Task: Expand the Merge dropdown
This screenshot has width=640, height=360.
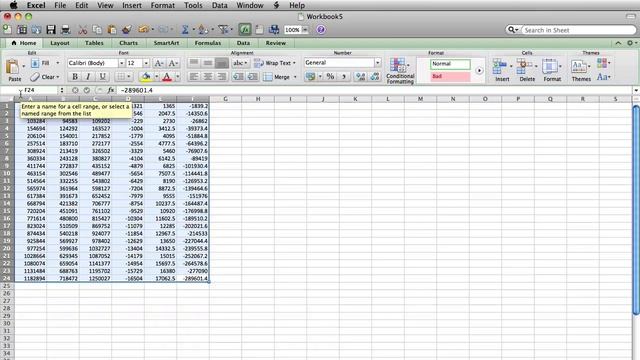Action: [295, 77]
